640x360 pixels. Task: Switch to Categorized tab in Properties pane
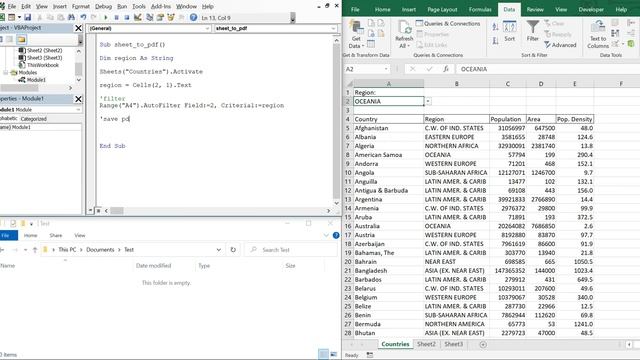(x=33, y=119)
